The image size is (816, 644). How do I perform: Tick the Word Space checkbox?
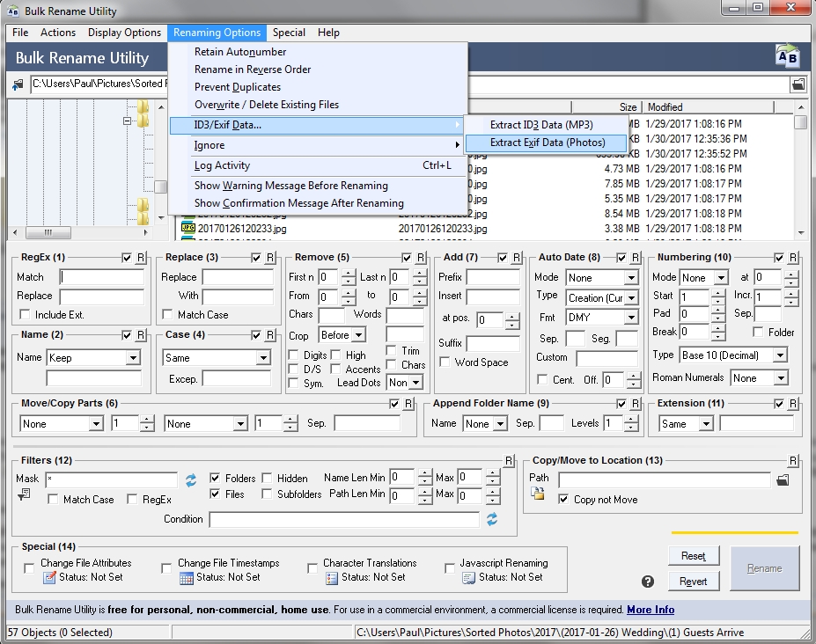pos(445,362)
